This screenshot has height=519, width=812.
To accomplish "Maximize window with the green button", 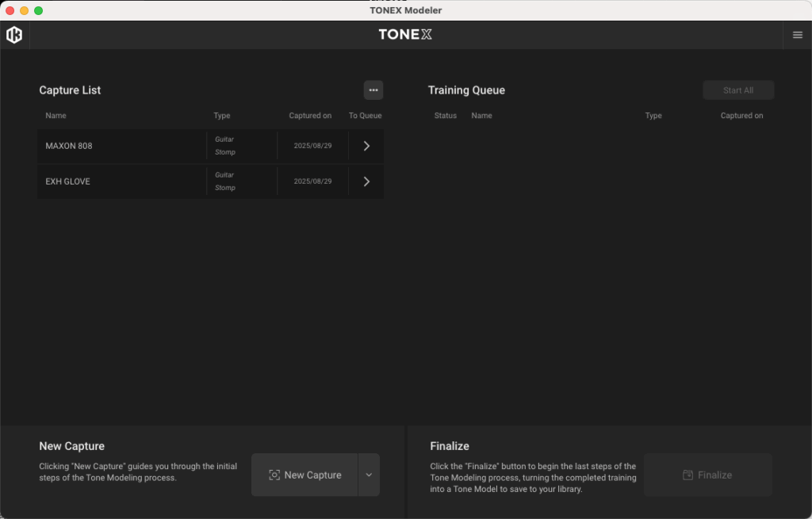I will point(38,10).
